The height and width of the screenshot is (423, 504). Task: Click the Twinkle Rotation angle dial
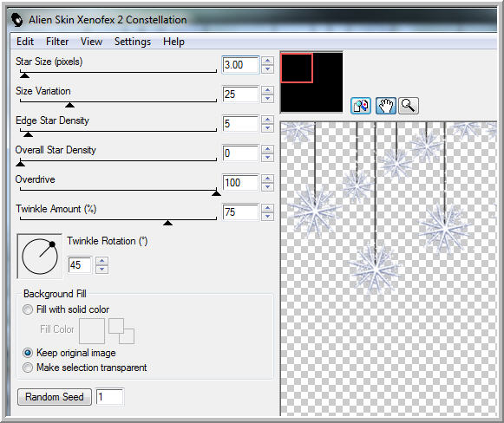click(40, 257)
